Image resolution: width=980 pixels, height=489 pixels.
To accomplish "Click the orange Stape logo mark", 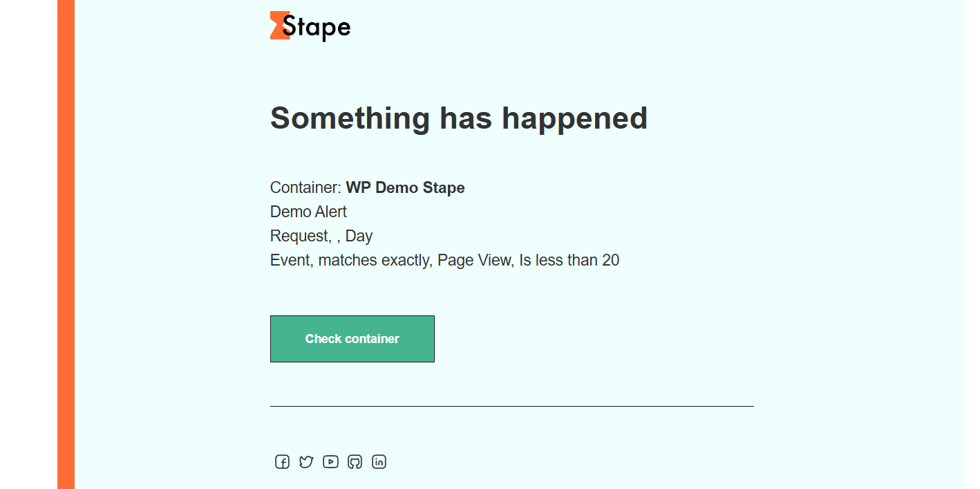I will [278, 26].
